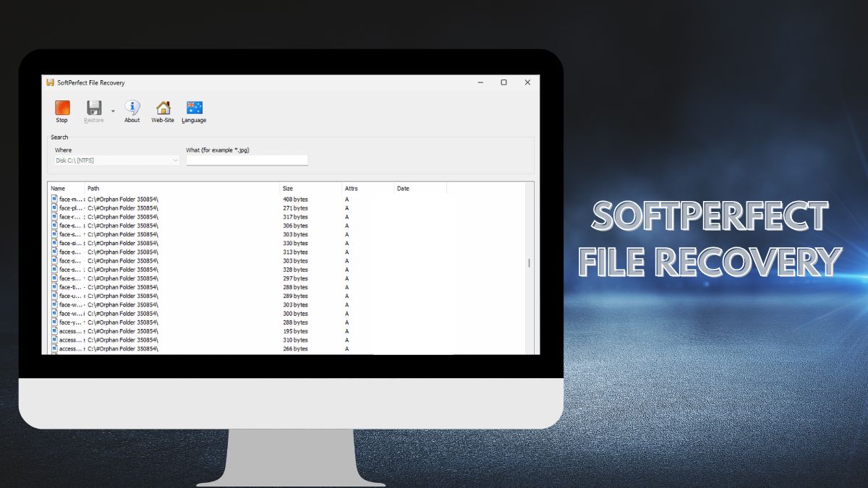The height and width of the screenshot is (488, 868).
Task: Sort the list by the Attrs column
Action: click(x=368, y=189)
